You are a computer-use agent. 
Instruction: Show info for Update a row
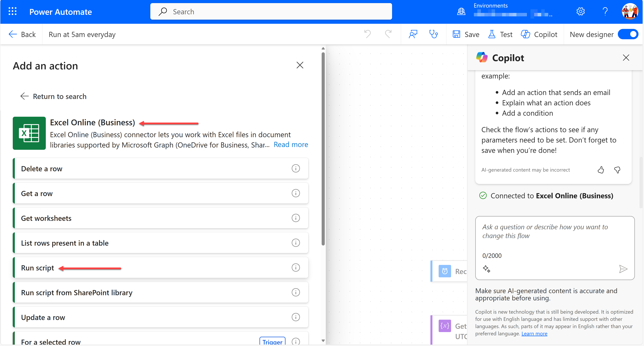296,317
